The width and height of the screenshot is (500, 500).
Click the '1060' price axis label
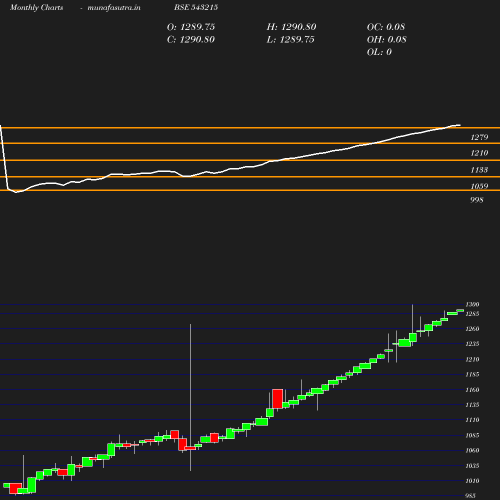472,451
